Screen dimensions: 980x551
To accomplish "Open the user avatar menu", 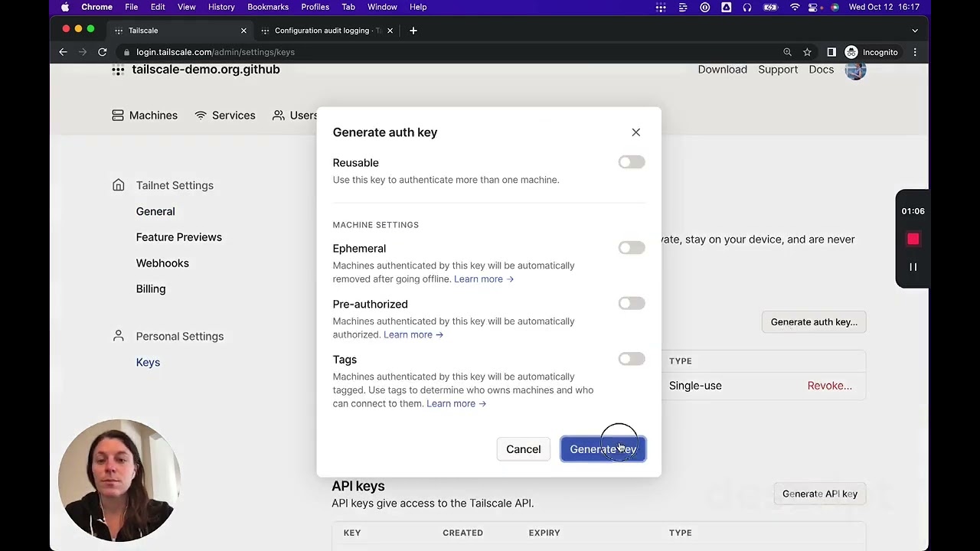I will coord(855,70).
